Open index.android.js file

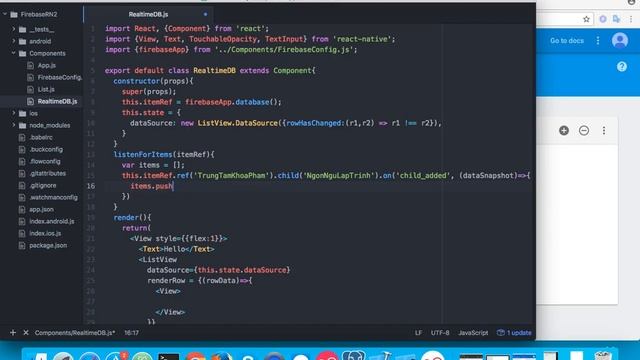pos(51,221)
